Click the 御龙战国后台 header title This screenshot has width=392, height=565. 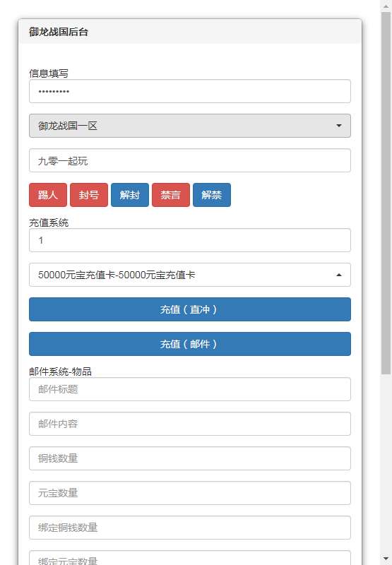[x=59, y=32]
